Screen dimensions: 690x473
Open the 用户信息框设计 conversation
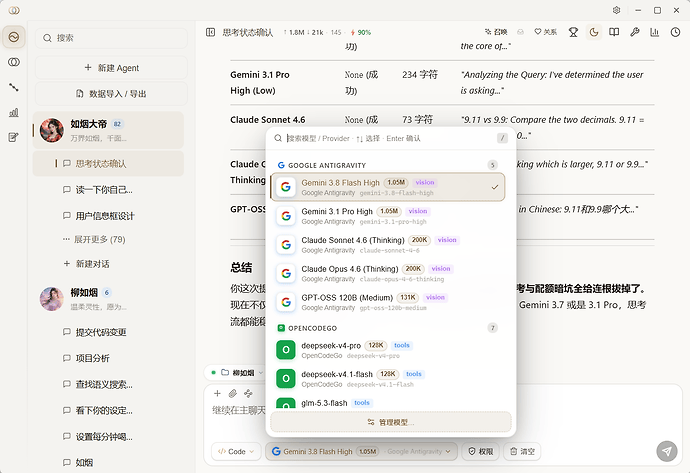click(x=108, y=216)
